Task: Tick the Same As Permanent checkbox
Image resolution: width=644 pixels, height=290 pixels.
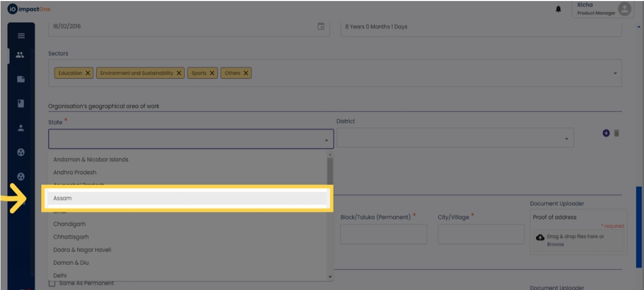Action: 52,283
